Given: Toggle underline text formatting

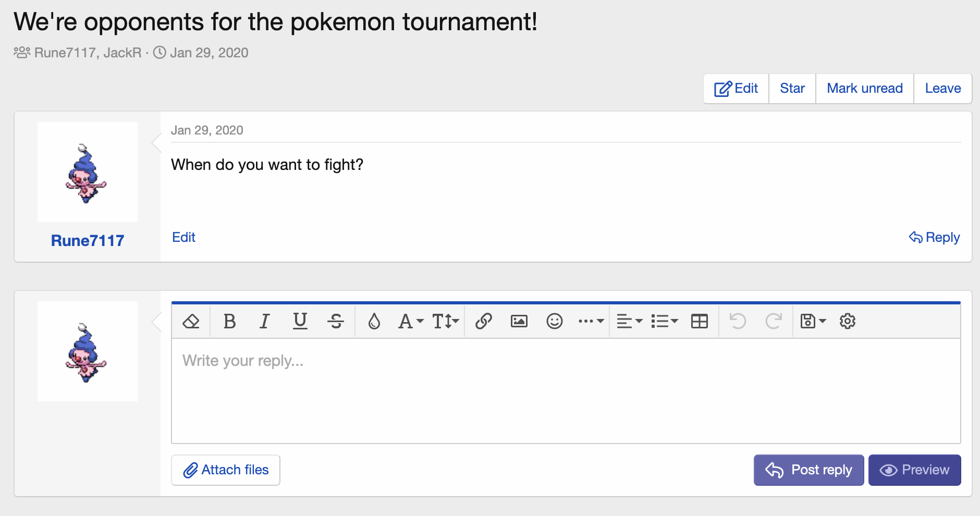Looking at the screenshot, I should 300,321.
